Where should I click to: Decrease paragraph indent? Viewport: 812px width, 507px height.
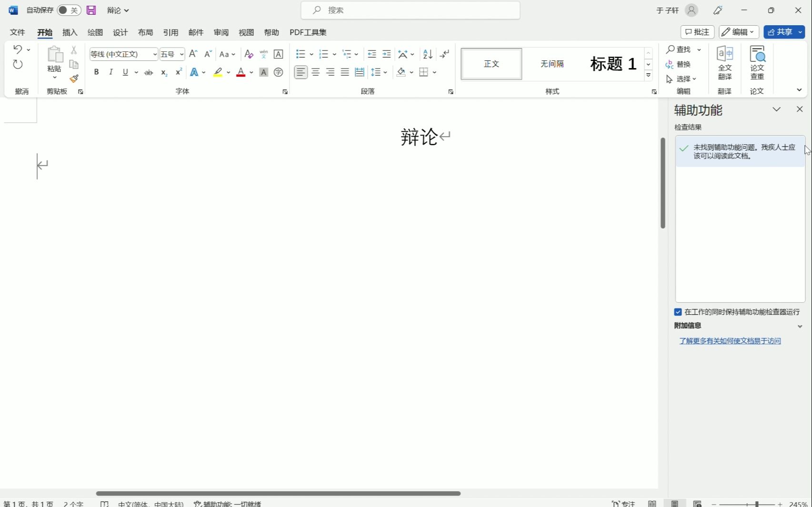[x=372, y=54]
